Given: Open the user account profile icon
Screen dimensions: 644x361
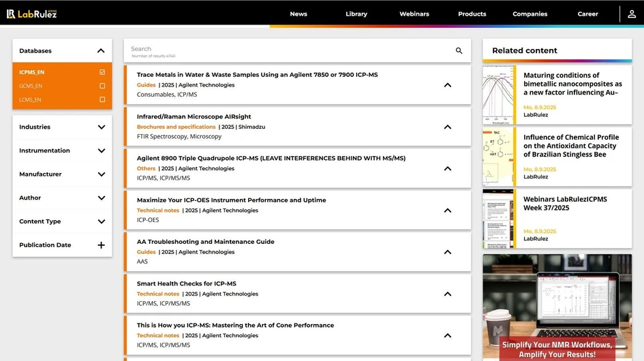Looking at the screenshot, I should tap(632, 14).
